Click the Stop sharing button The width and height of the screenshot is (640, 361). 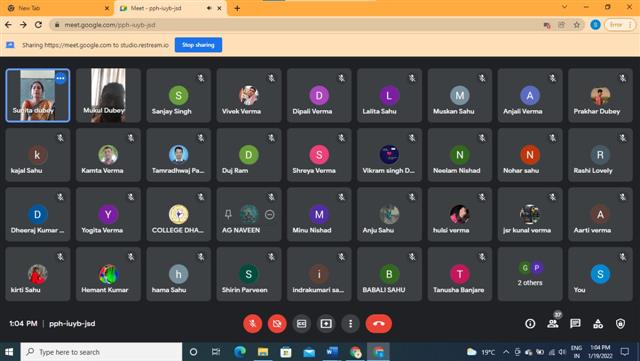(x=198, y=45)
